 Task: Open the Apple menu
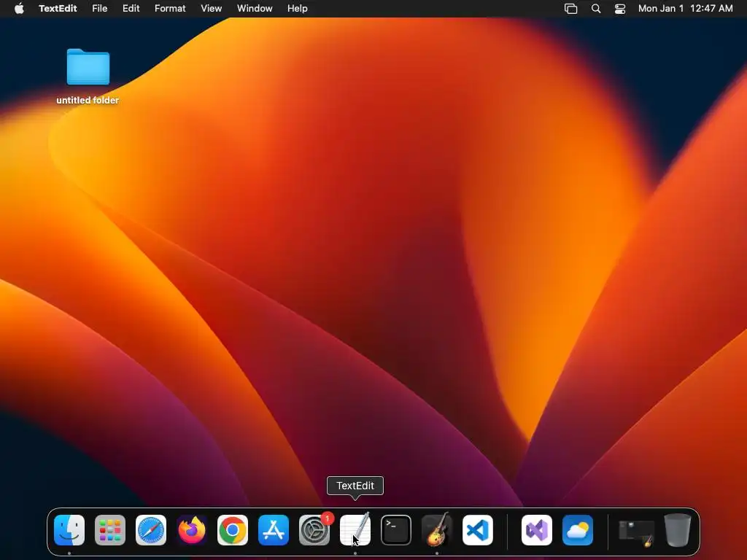pos(19,8)
